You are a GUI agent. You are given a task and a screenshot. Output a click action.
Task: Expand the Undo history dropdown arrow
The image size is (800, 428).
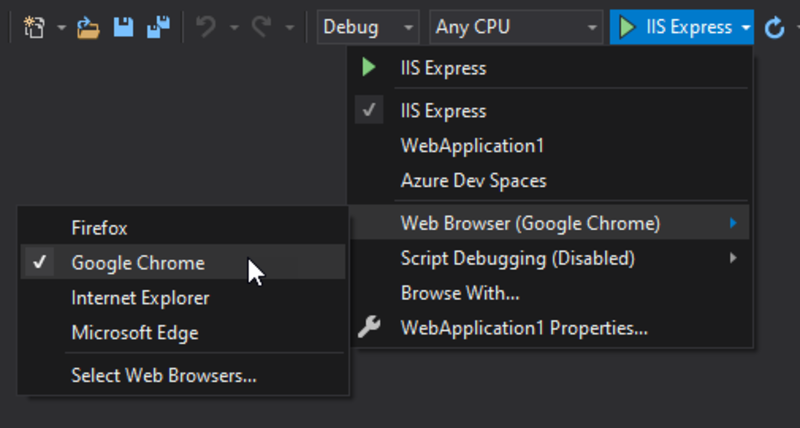pyautogui.click(x=234, y=27)
